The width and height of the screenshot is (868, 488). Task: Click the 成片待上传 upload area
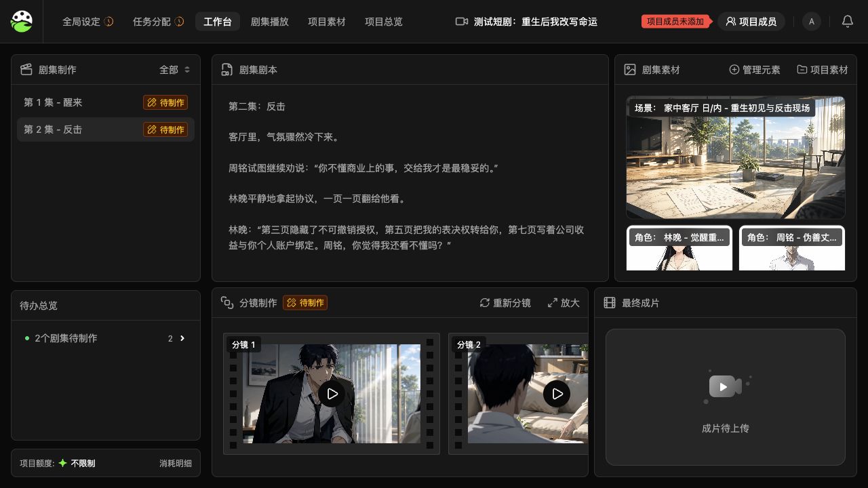726,397
